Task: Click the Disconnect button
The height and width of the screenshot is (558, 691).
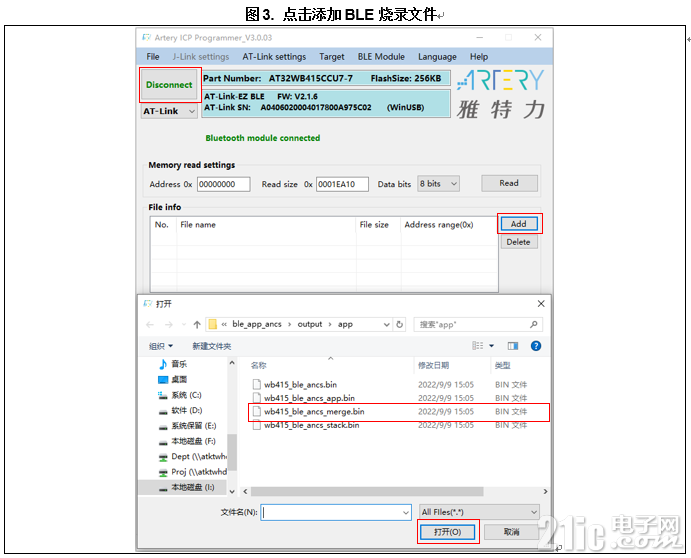Action: [169, 85]
